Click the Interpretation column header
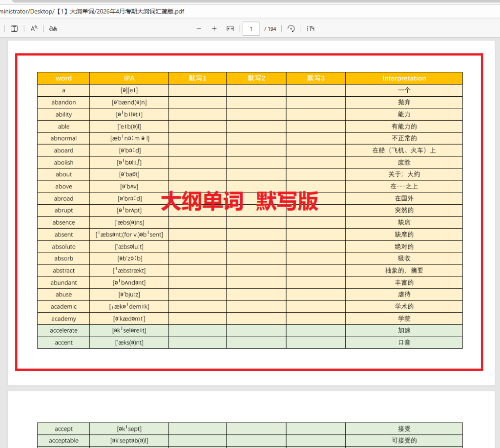This screenshot has width=500, height=448. pos(404,78)
